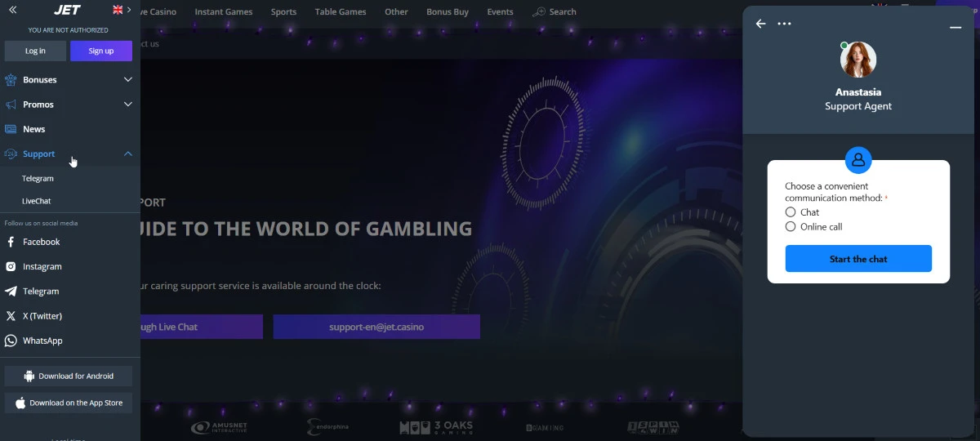
Task: Open the Instagram social icon
Action: point(11,266)
